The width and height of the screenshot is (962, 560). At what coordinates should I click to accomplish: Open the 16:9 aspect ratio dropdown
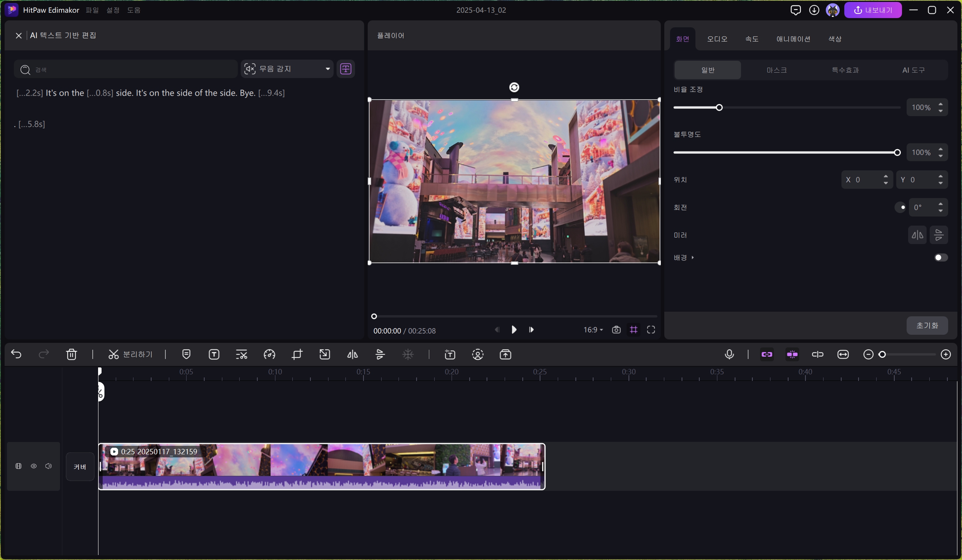(593, 330)
